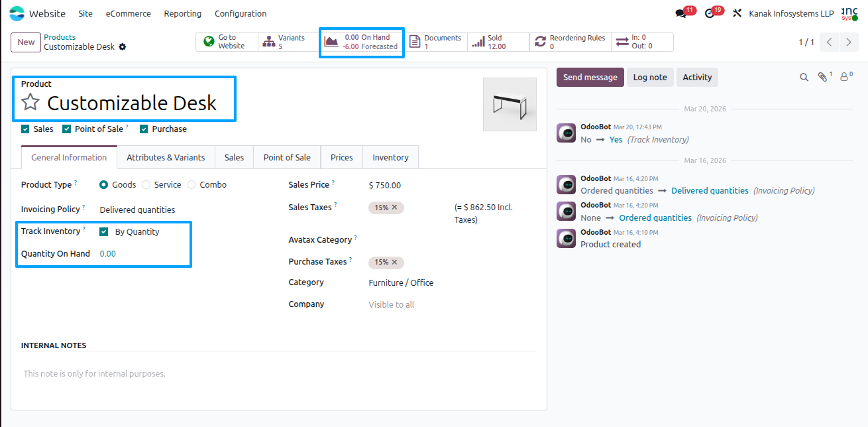Switch to the Point of Sale tab

(287, 157)
